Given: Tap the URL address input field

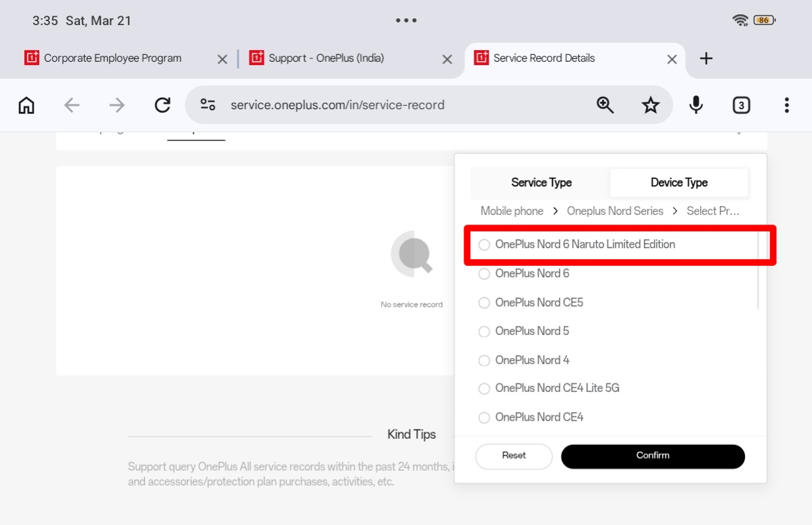Looking at the screenshot, I should 373,105.
